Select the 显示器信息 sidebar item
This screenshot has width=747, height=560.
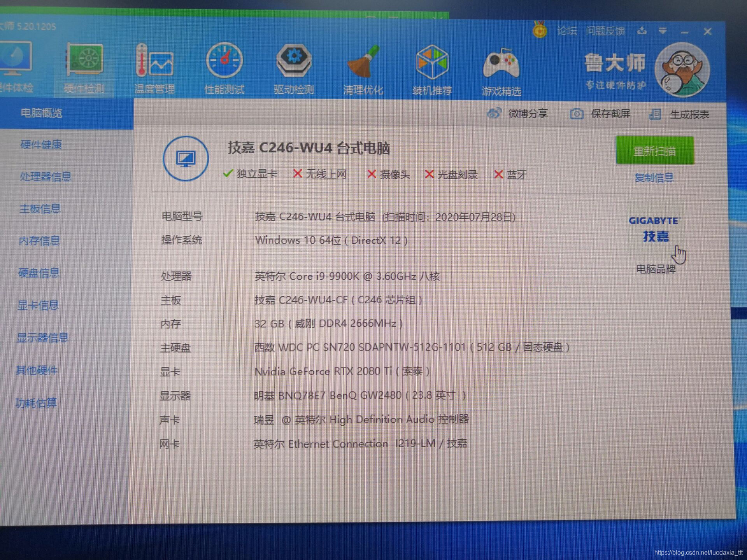[42, 338]
